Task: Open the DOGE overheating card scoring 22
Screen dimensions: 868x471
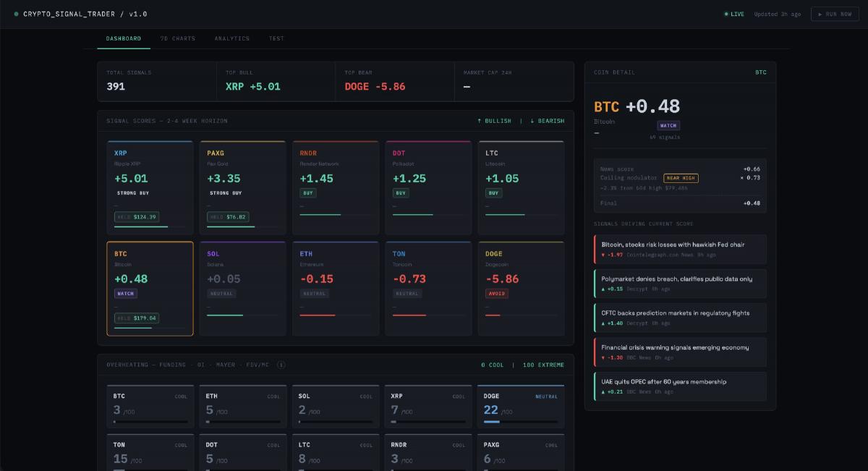Action: [521, 407]
